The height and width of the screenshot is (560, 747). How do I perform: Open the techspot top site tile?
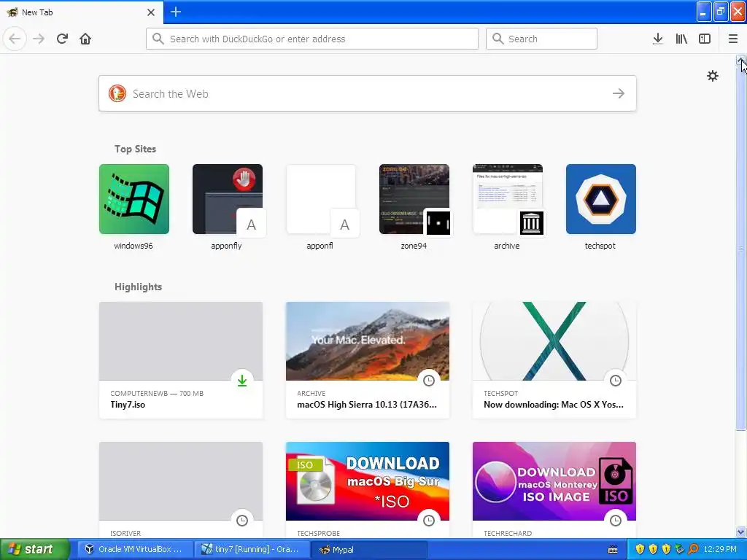[x=601, y=207]
